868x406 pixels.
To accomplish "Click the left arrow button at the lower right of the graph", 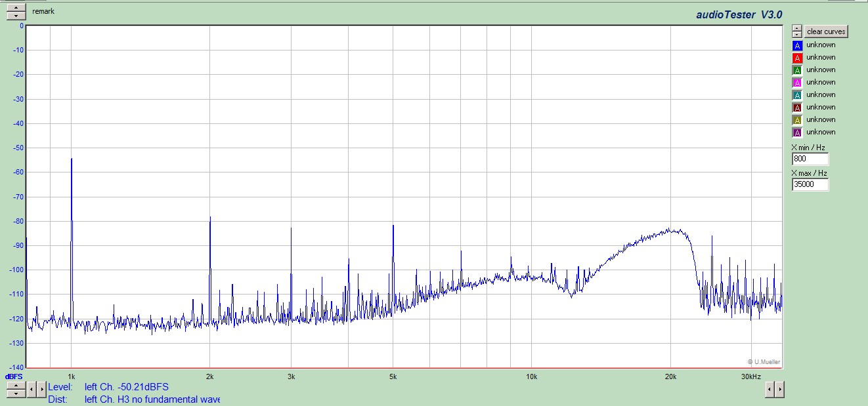I will coord(770,390).
